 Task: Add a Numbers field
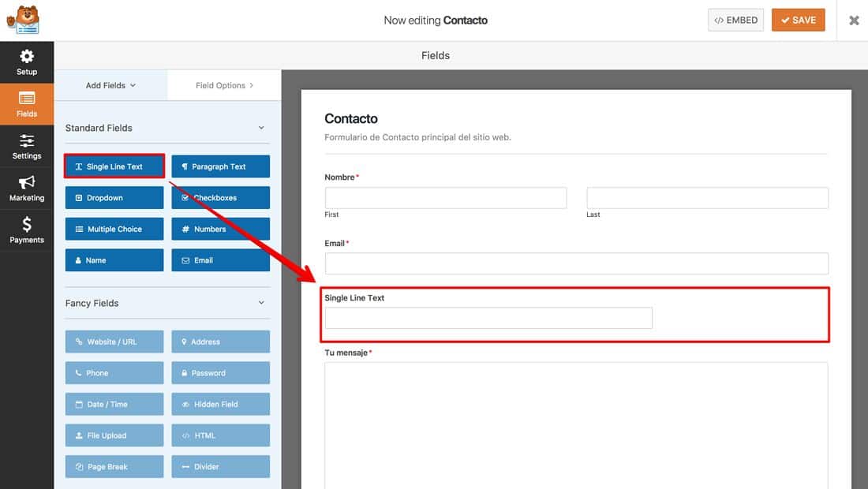220,229
